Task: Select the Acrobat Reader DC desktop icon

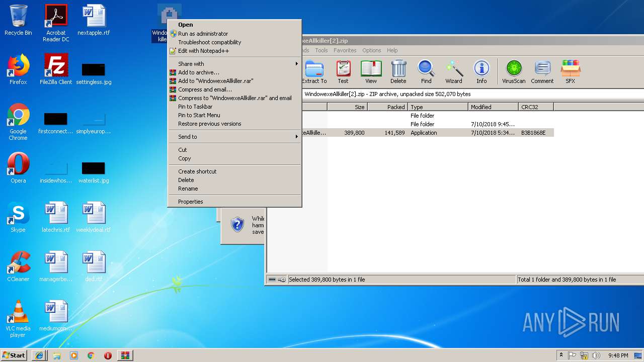Action: coord(56,23)
